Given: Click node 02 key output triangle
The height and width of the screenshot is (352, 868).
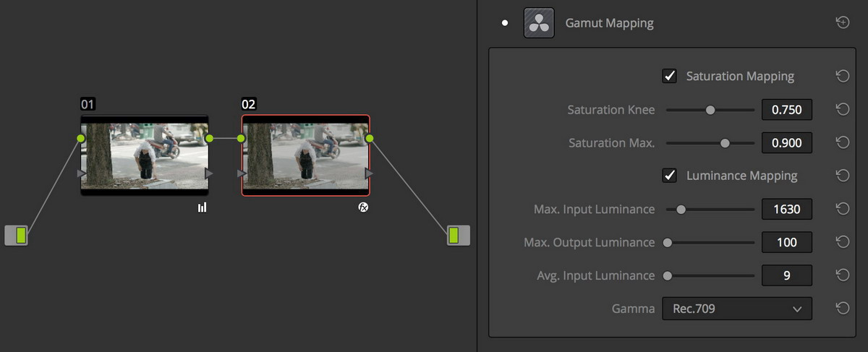Looking at the screenshot, I should (x=370, y=173).
